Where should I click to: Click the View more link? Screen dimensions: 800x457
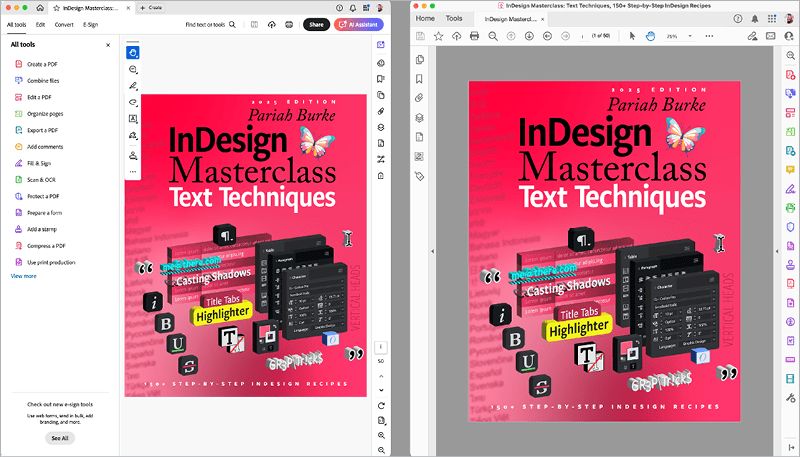pos(23,276)
